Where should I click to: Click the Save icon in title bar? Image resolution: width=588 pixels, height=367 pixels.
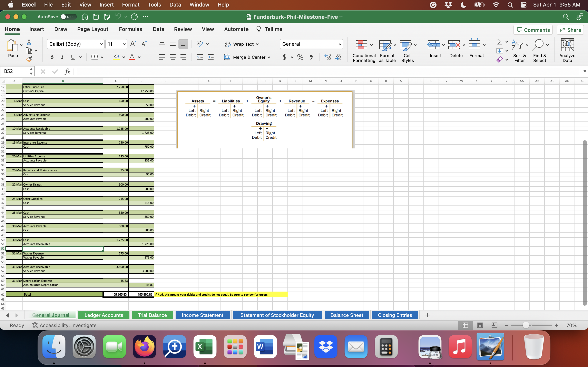96,17
